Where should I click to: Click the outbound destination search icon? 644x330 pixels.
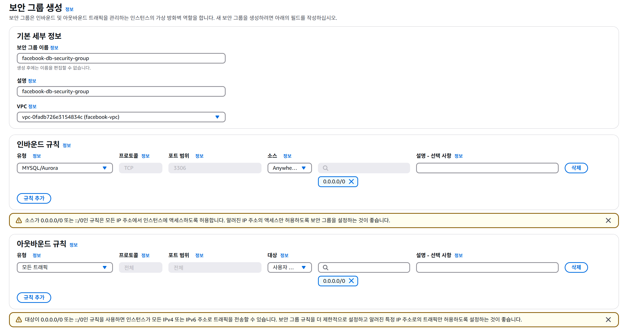click(x=326, y=267)
